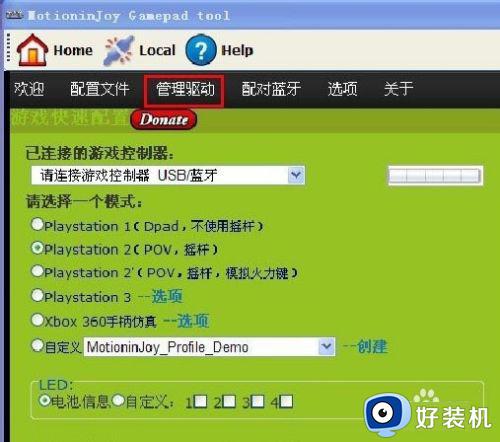This screenshot has height=442, width=500.
Task: Select Playstation 2 (POV, 摇杆) mode
Action: coord(37,248)
